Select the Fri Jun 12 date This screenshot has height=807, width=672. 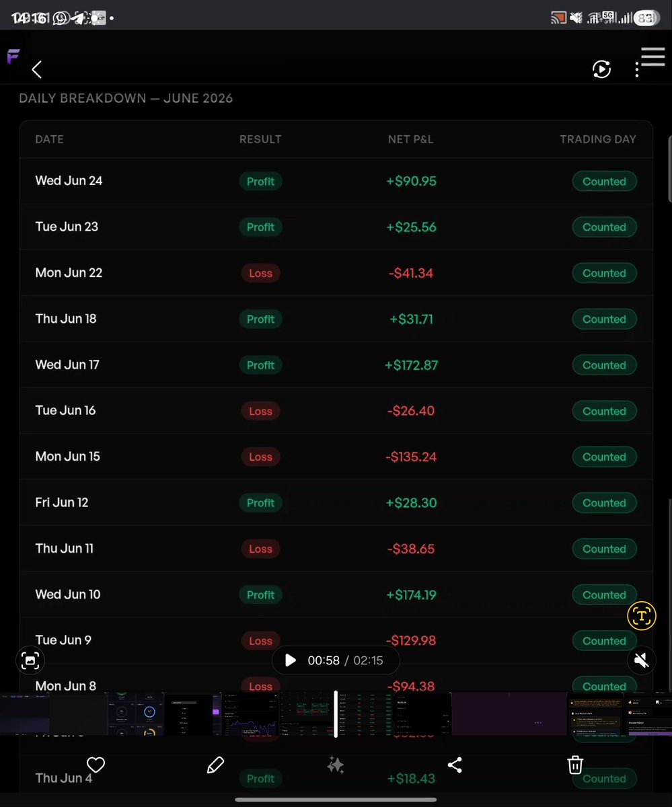[x=62, y=502]
